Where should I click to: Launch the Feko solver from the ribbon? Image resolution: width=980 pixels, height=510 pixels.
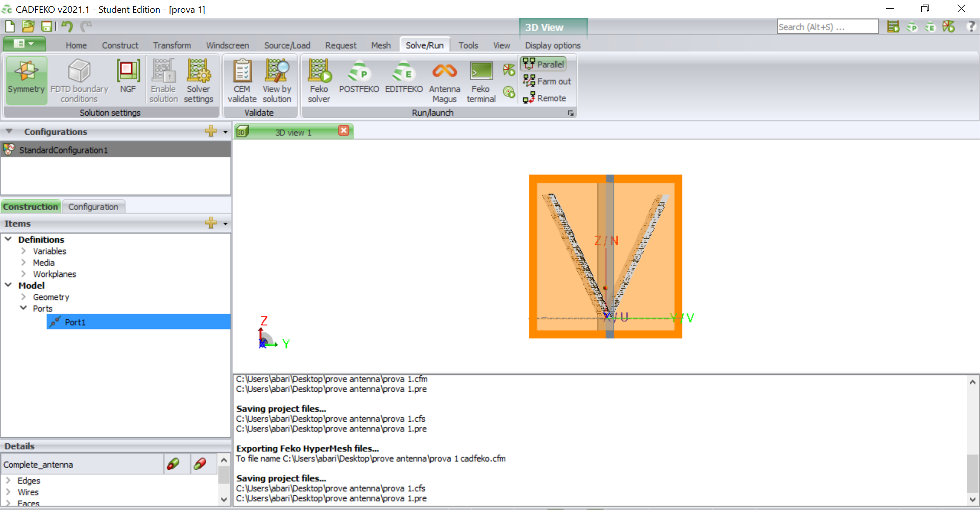coord(319,81)
